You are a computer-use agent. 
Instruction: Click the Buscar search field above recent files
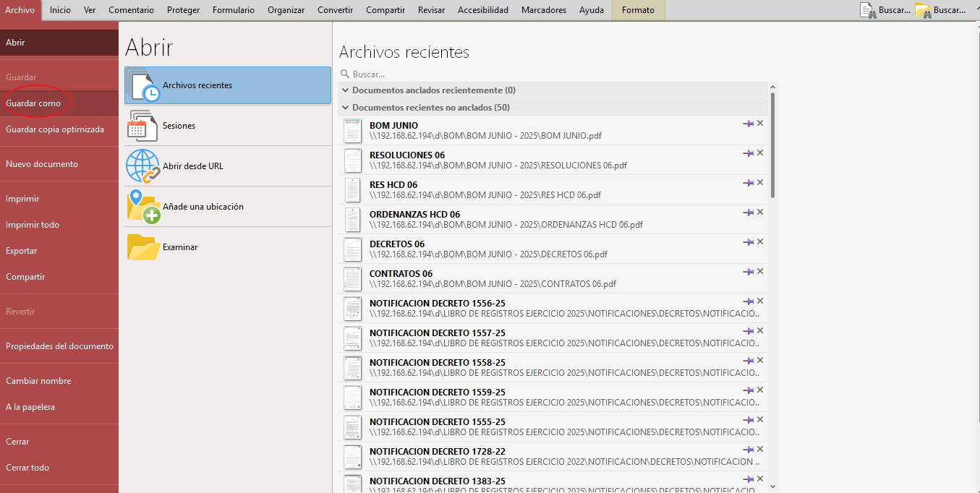point(405,74)
